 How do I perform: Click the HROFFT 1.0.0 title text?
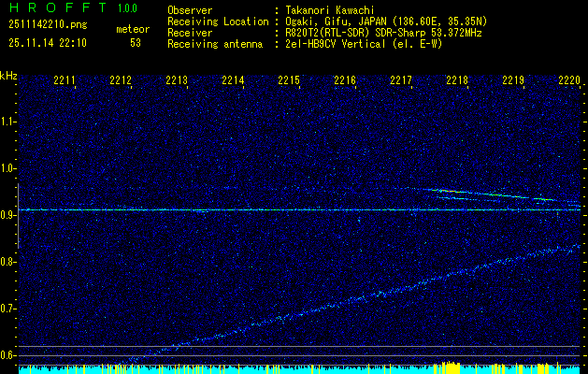pyautogui.click(x=73, y=7)
